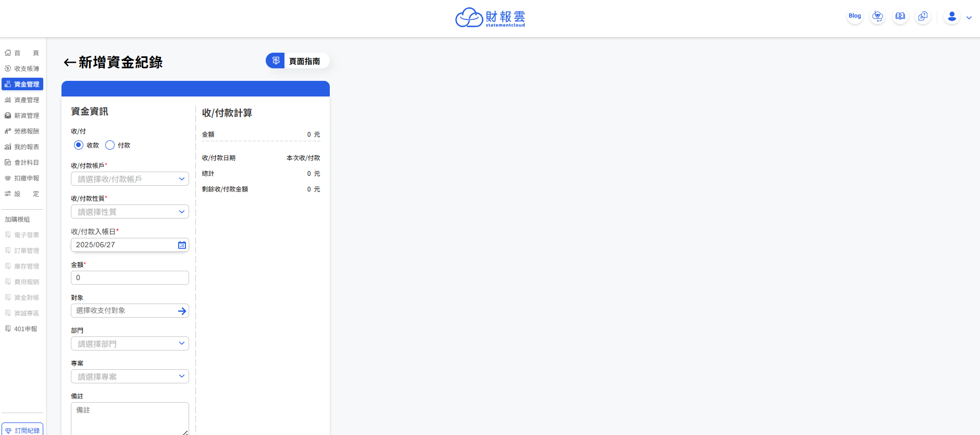Open the 專案 dropdown
This screenshot has height=435, width=980.
[130, 377]
